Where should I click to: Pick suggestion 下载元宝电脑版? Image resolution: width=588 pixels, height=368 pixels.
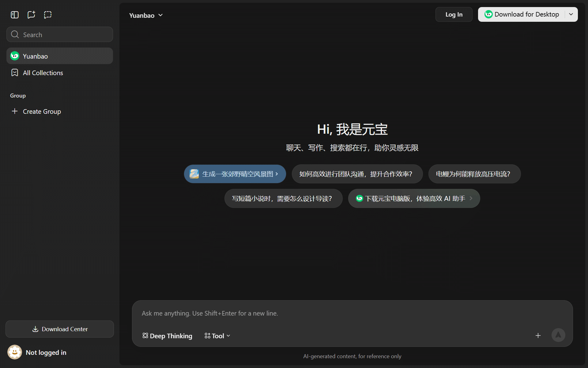(414, 198)
